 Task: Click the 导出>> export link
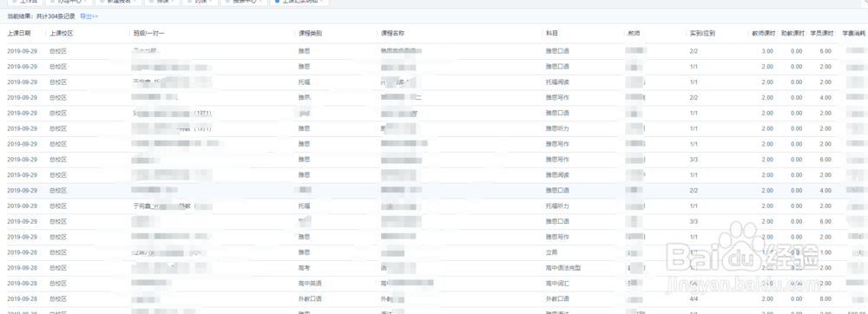click(x=89, y=16)
